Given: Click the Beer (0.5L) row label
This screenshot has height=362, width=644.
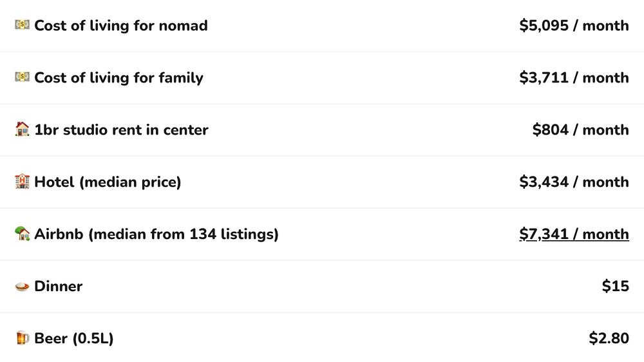Looking at the screenshot, I should click(74, 339).
